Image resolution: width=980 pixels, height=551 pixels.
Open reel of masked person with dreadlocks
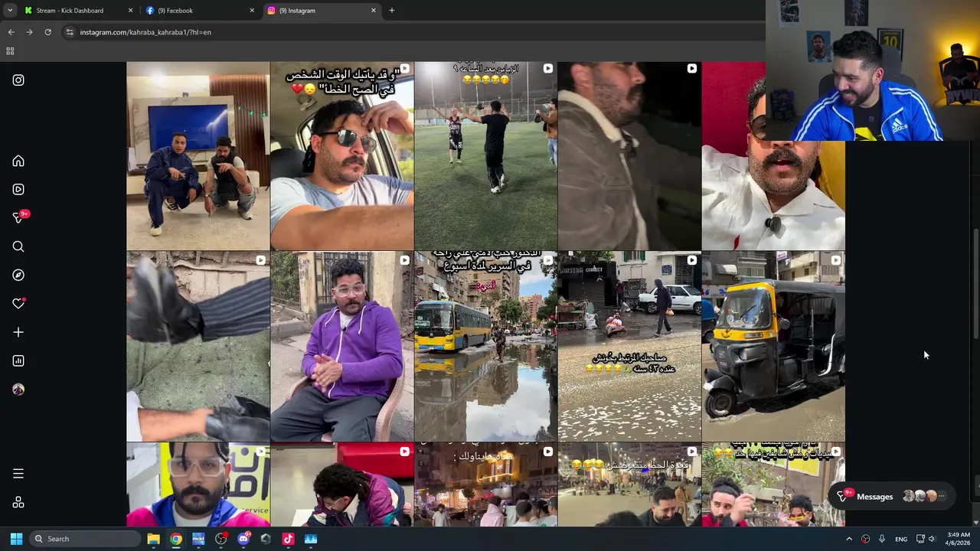click(341, 484)
